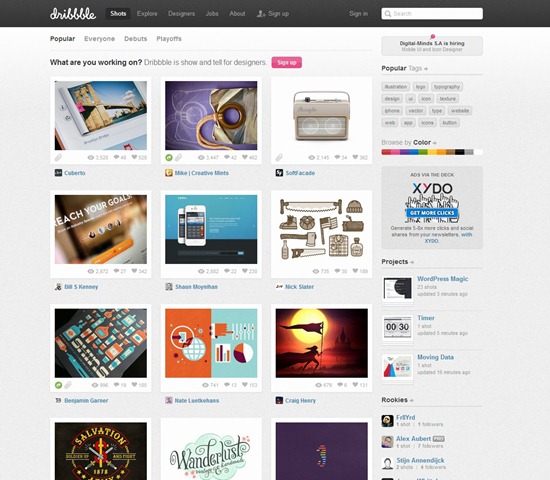Click the pink Sign up button
Screen dimensions: 550x480
point(287,62)
